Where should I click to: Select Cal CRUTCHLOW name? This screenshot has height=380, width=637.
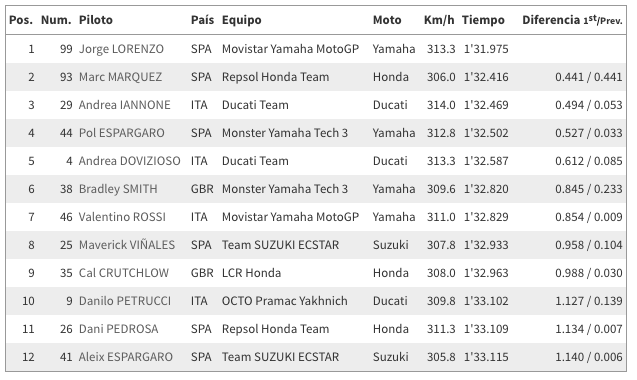click(124, 273)
